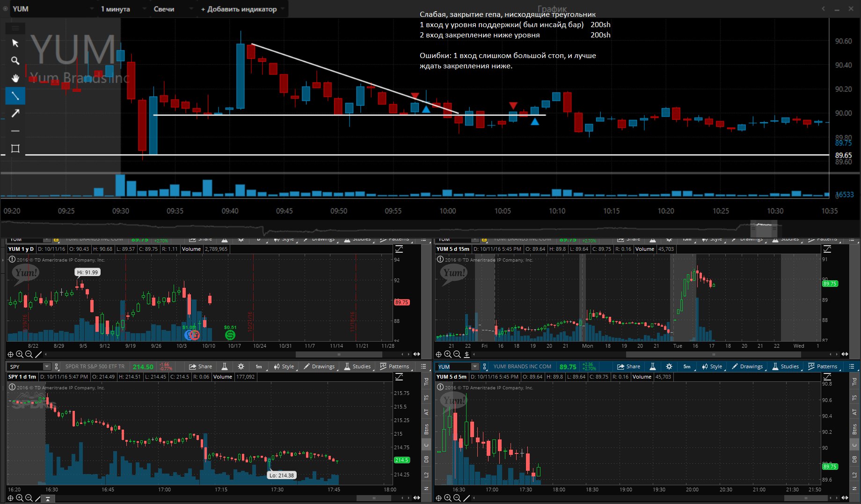Open the L2 side tab of SPY chart
861x504 pixels.
(x=426, y=475)
